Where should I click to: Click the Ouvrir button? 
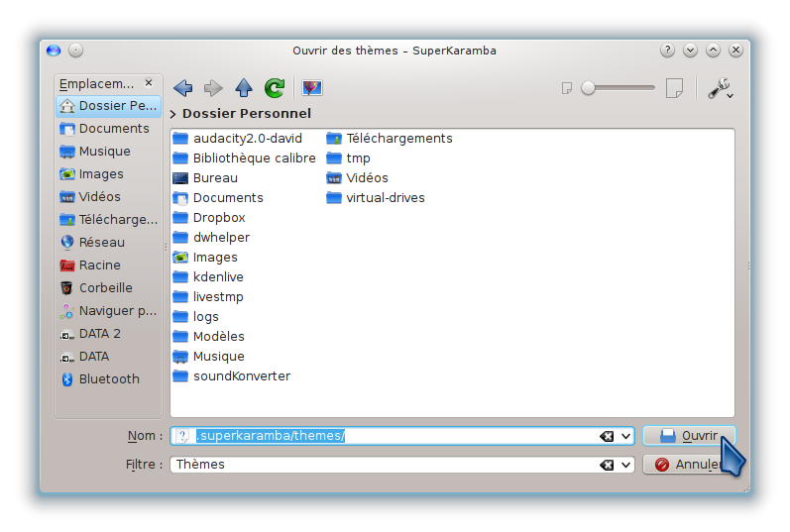689,436
